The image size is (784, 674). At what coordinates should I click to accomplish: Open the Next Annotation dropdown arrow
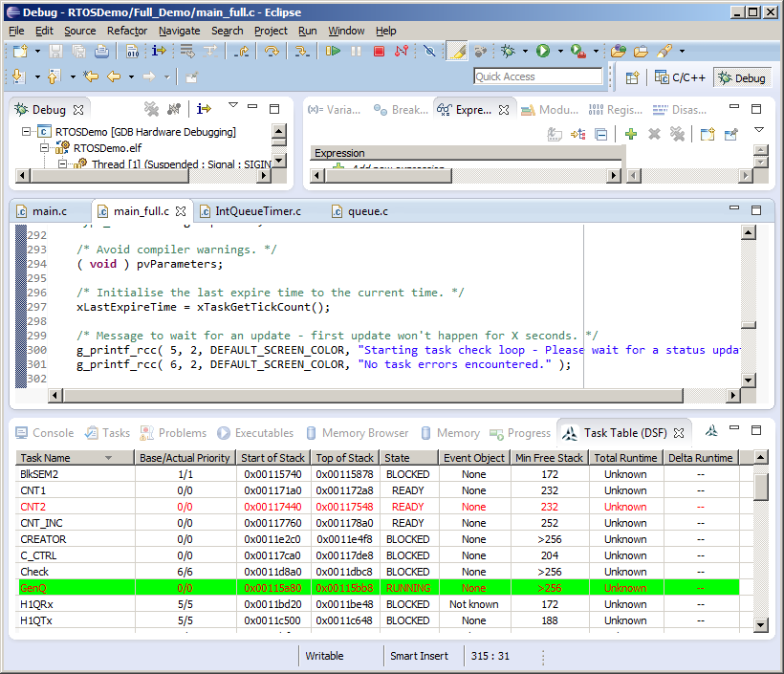37,77
